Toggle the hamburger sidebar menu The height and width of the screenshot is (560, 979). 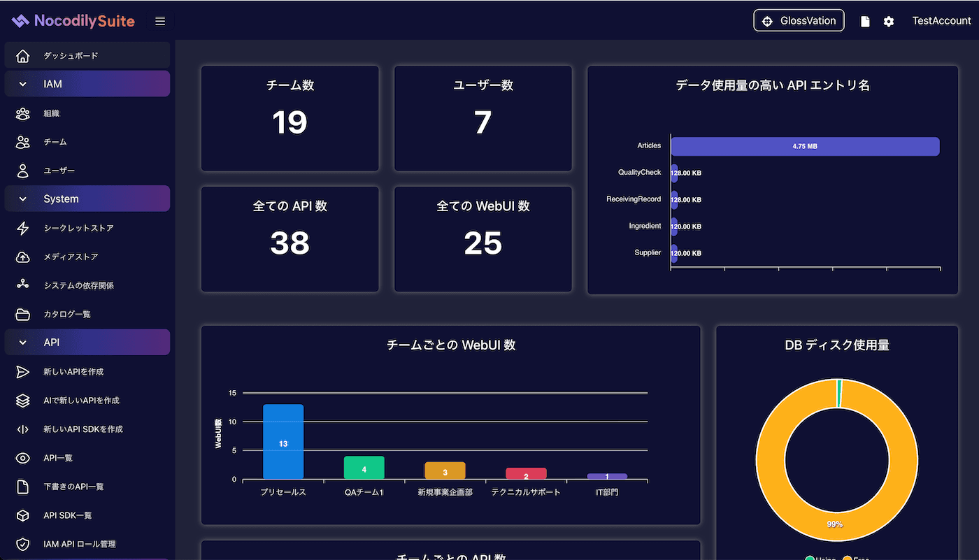160,21
